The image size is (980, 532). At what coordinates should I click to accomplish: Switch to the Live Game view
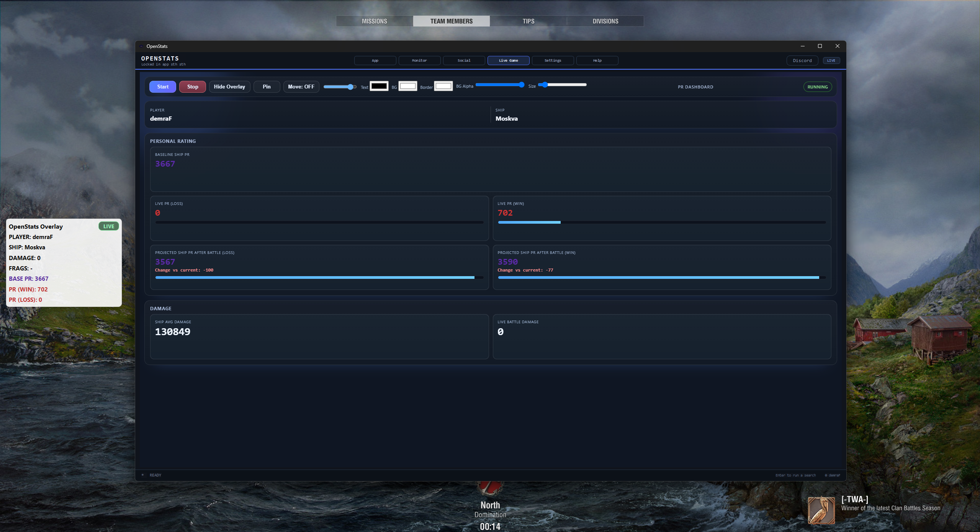coord(508,60)
